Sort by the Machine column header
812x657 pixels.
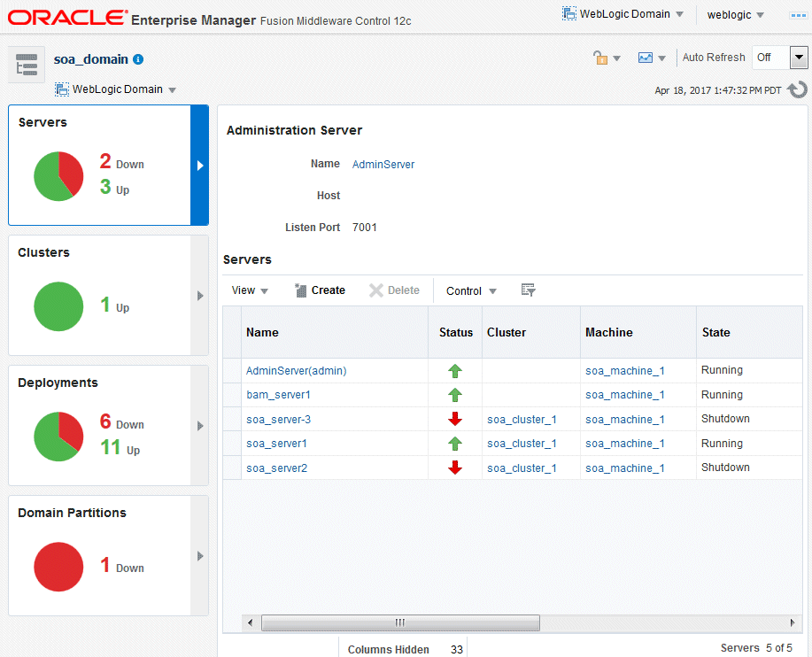pos(638,332)
